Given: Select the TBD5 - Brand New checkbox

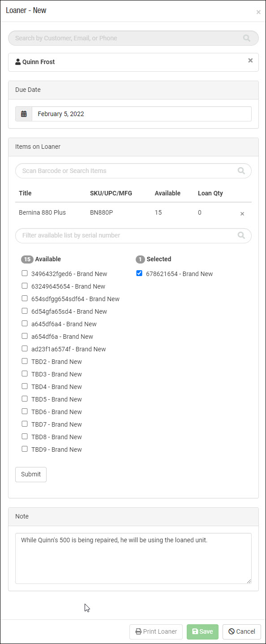Looking at the screenshot, I should (25, 399).
